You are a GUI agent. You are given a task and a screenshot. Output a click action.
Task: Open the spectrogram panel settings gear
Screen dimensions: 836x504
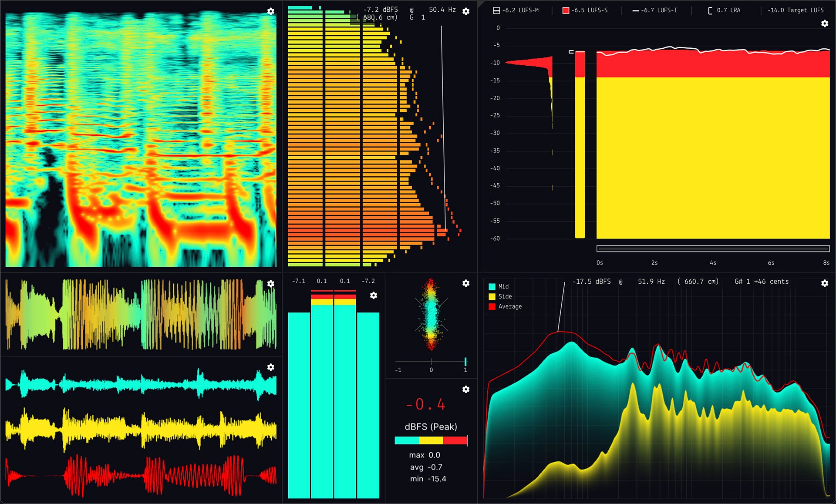tap(271, 11)
